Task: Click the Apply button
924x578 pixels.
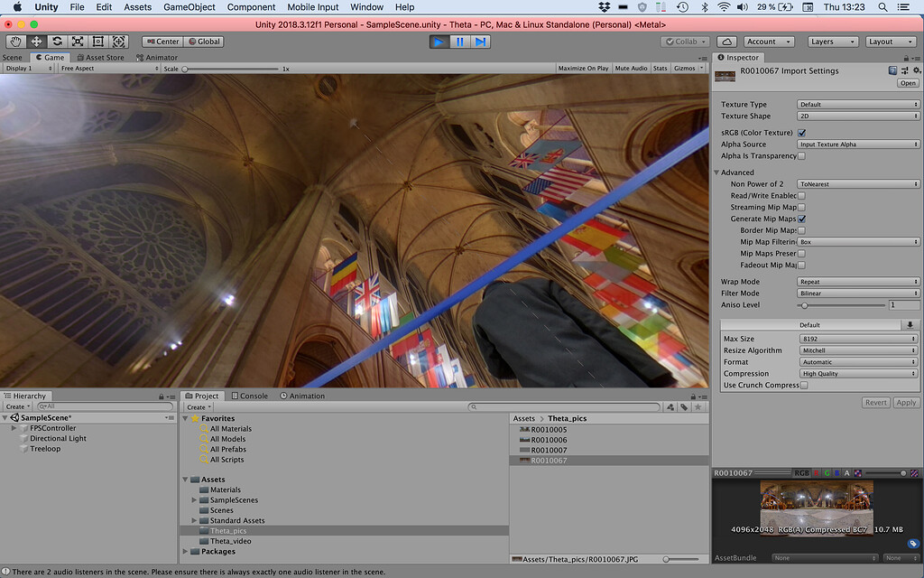Action: [x=906, y=402]
